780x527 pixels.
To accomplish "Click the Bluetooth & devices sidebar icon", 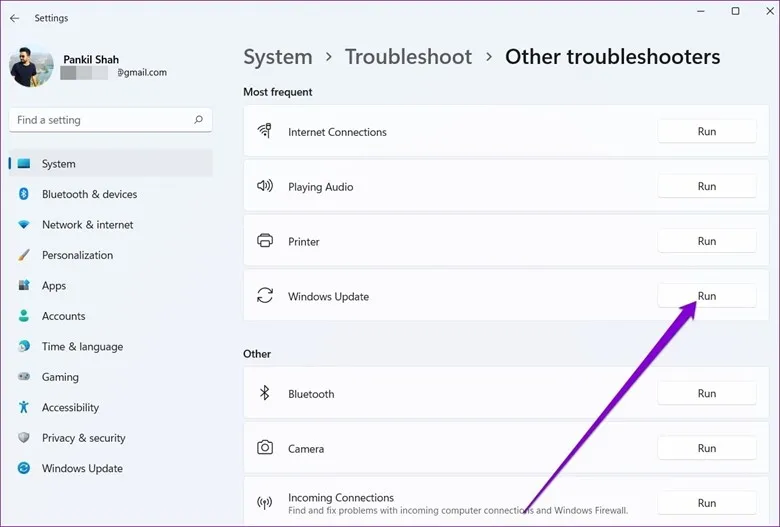I will 24,194.
